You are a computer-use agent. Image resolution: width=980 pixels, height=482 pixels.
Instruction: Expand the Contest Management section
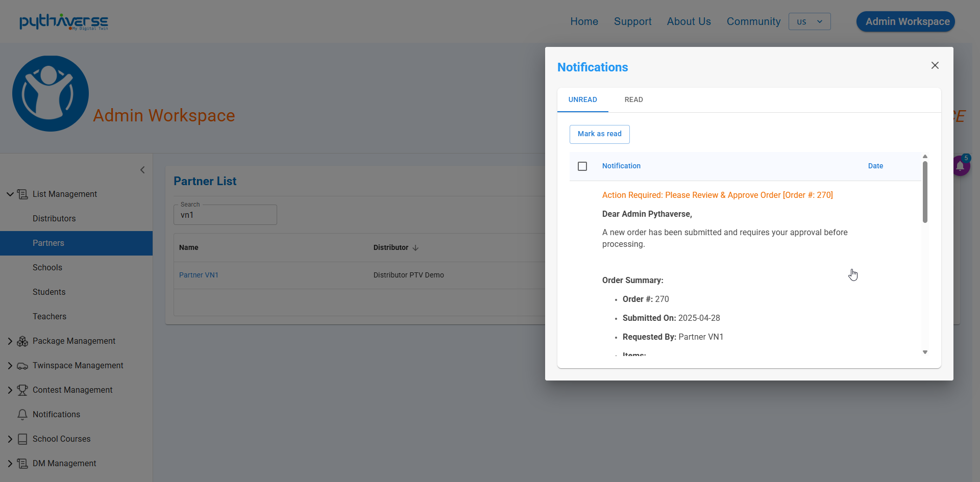[10, 390]
